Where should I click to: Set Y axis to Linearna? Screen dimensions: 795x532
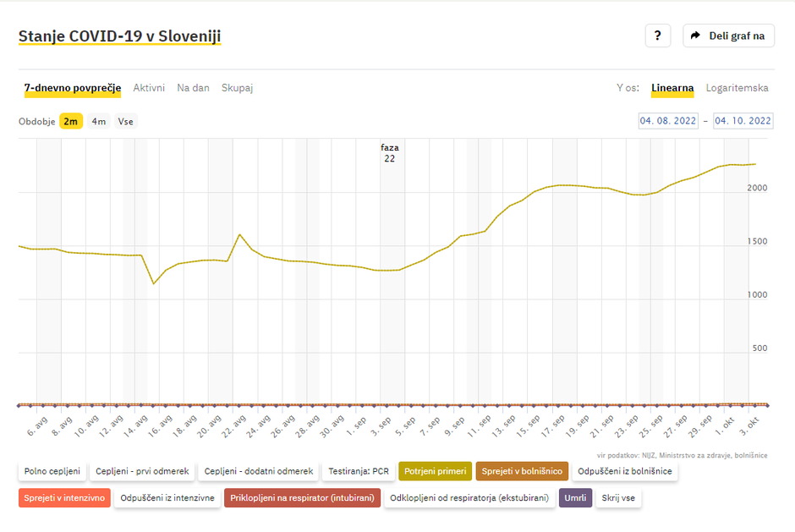click(672, 88)
